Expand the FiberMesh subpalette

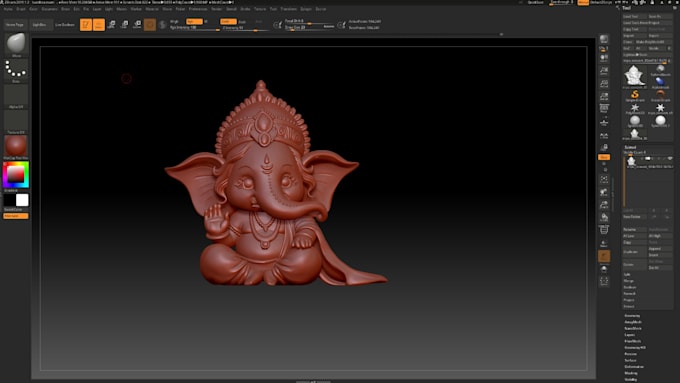(x=633, y=341)
